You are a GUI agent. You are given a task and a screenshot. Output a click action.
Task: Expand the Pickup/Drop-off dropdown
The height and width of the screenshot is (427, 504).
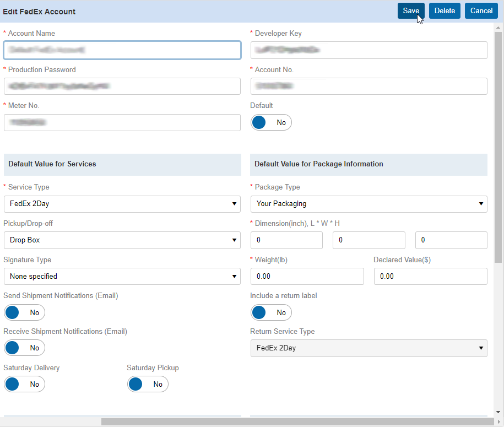(x=122, y=240)
